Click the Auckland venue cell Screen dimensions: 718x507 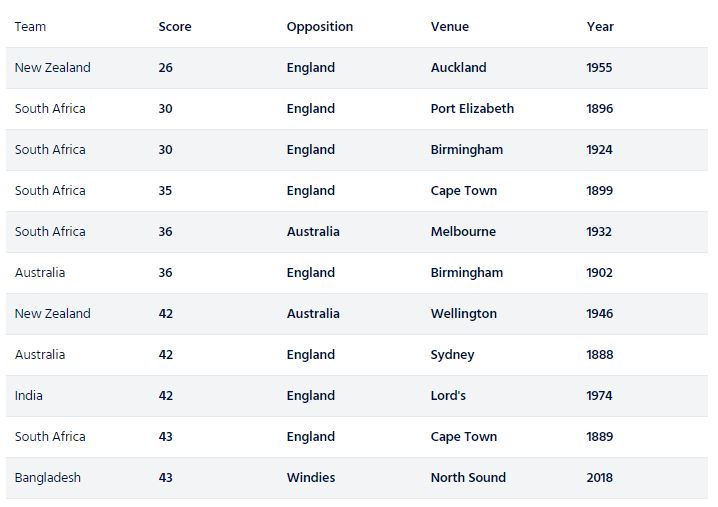(x=458, y=67)
